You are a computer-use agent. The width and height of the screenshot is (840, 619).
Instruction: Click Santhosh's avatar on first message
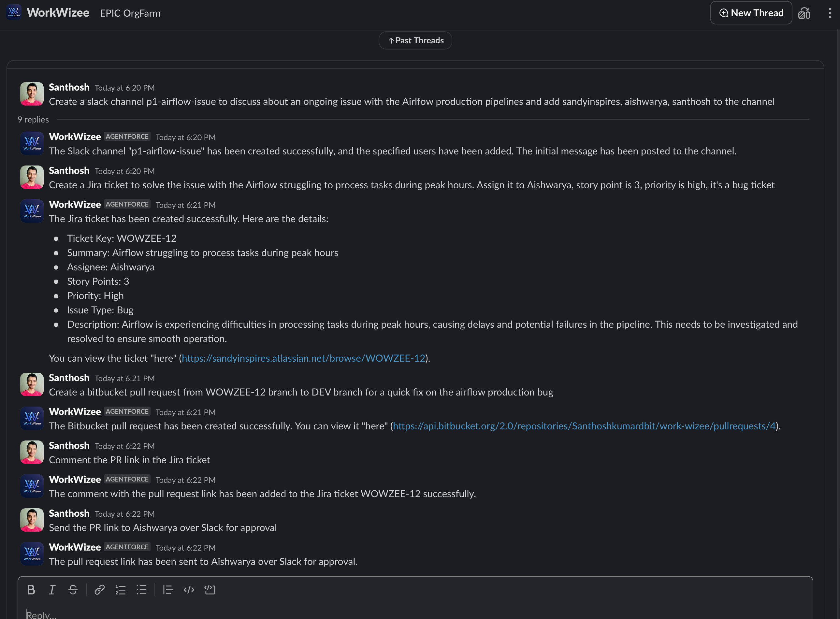coord(32,94)
